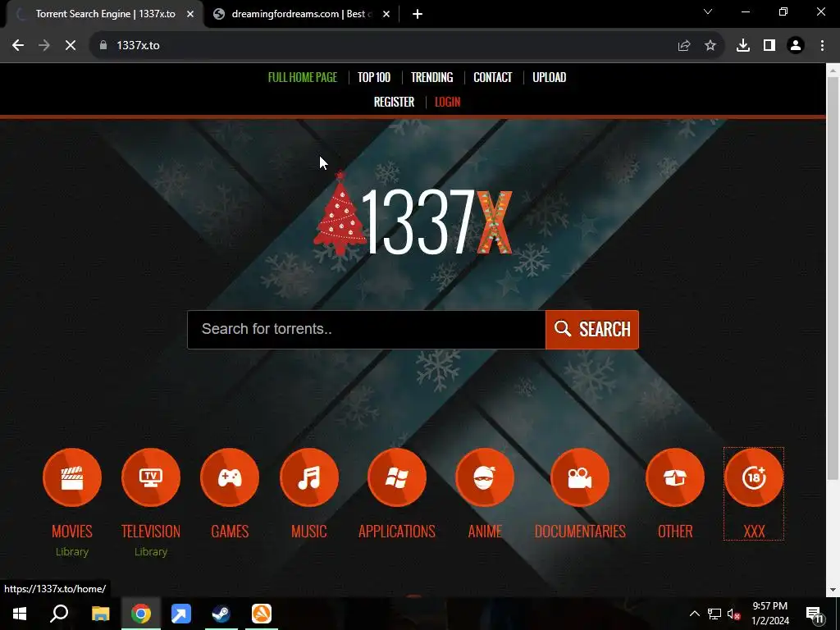This screenshot has height=630, width=840.
Task: Open the Applications windows-logo icon
Action: [397, 477]
